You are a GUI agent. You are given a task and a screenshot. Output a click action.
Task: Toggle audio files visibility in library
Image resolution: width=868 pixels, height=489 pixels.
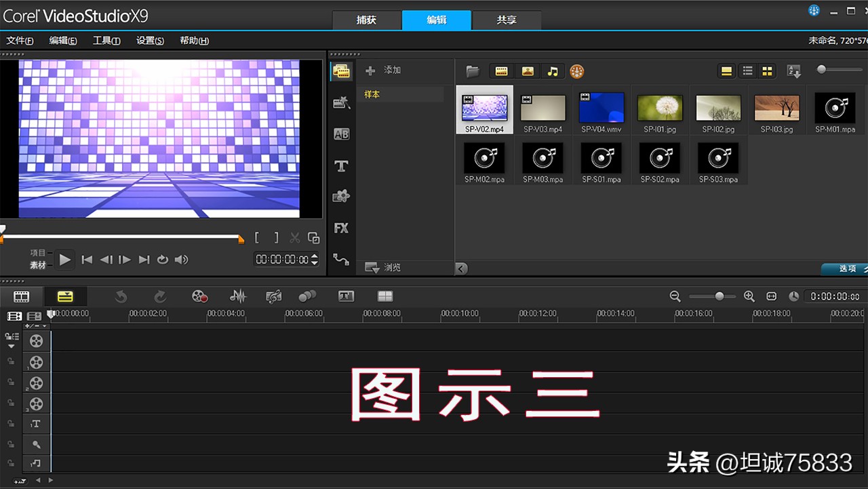(x=553, y=71)
